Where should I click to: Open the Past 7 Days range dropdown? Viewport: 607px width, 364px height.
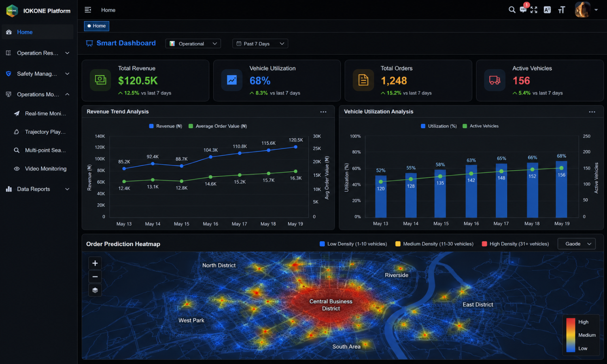coord(260,43)
